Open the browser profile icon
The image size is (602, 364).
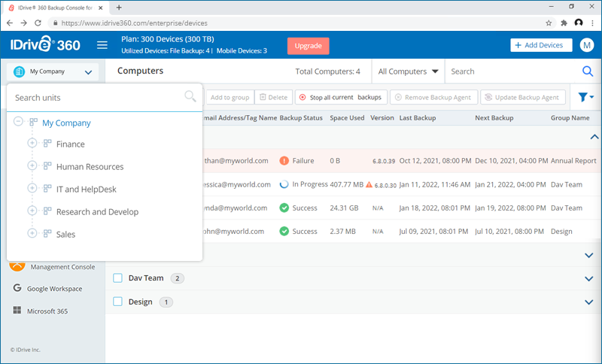[579, 23]
